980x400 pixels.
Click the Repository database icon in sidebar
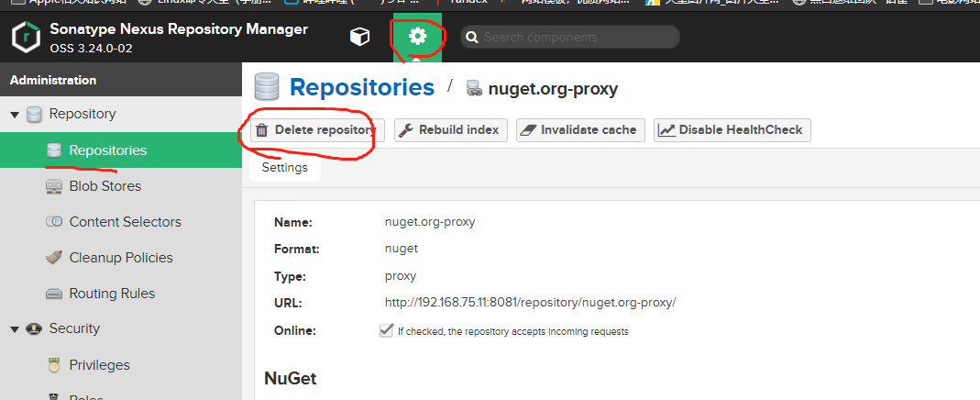[34, 115]
